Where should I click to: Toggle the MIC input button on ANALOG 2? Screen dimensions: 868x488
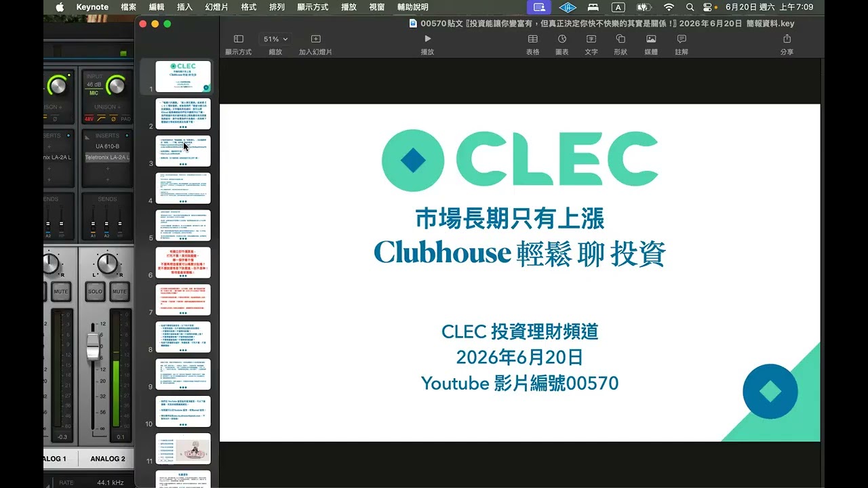pos(94,93)
